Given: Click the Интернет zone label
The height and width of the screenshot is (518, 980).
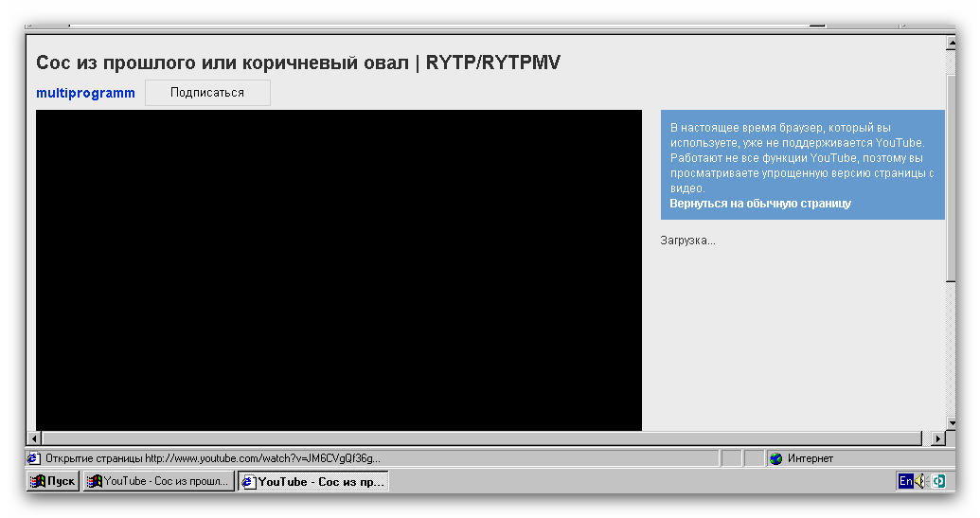Looking at the screenshot, I should [810, 458].
